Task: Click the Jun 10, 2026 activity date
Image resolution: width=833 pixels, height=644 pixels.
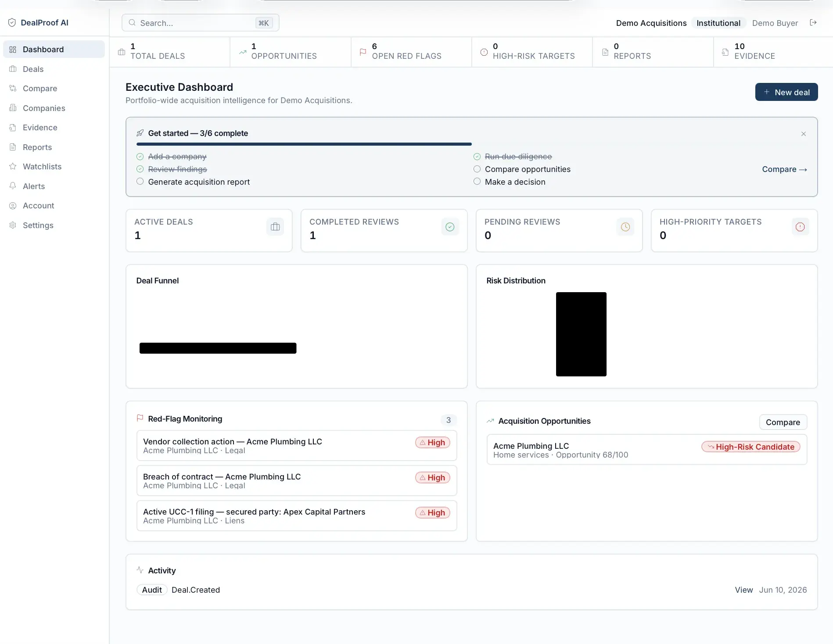Action: [783, 590]
